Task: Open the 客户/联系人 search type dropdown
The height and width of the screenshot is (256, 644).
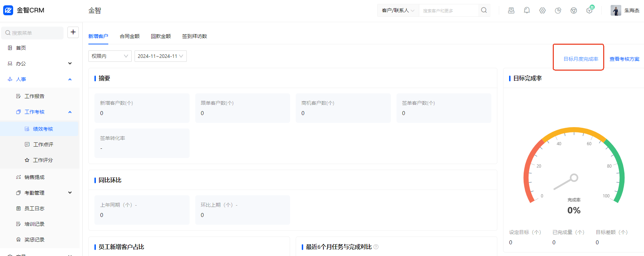Action: (398, 10)
